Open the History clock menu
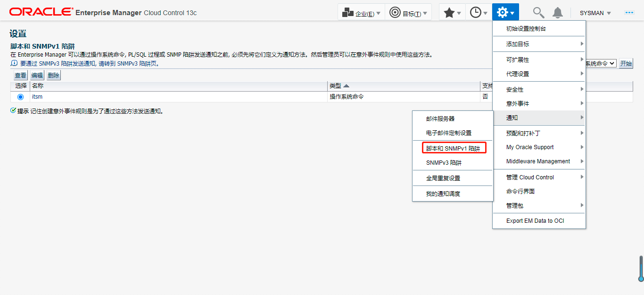 click(479, 13)
